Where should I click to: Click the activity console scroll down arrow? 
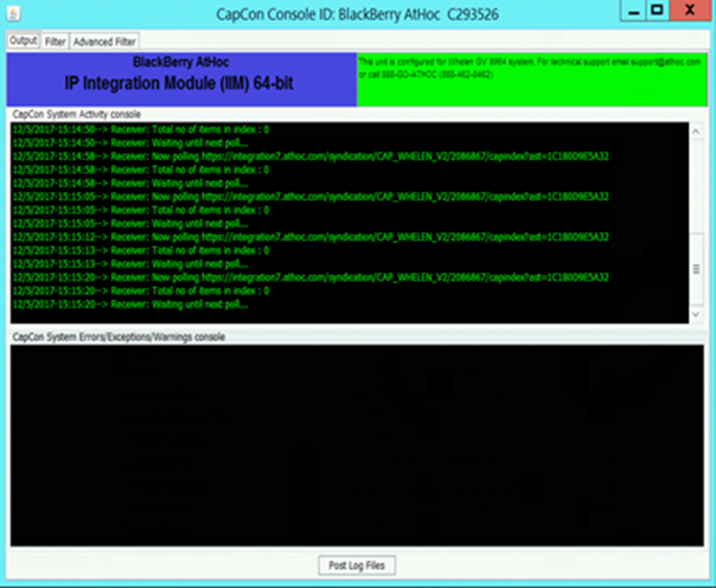[x=696, y=314]
